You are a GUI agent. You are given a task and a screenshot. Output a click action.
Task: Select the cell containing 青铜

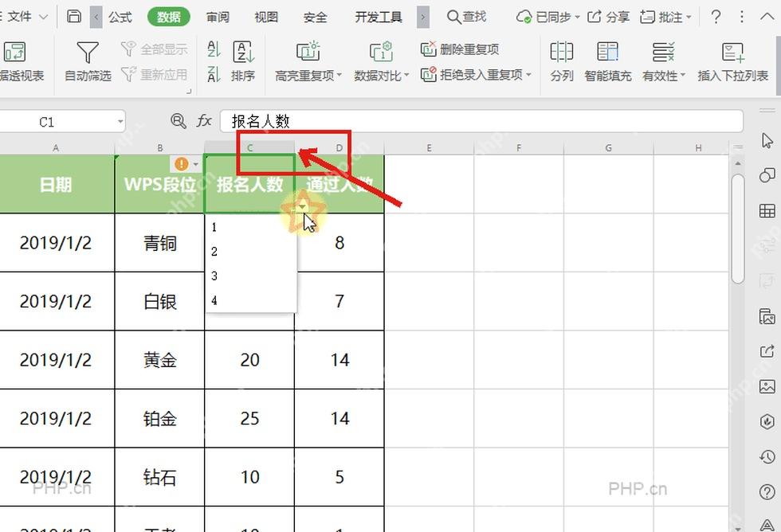(159, 243)
